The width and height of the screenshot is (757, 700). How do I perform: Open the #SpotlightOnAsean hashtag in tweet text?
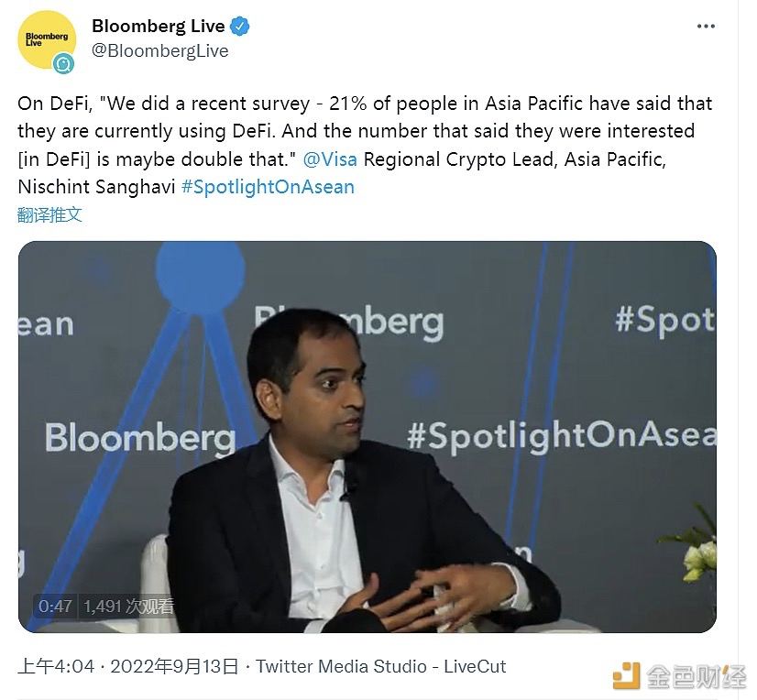point(268,187)
